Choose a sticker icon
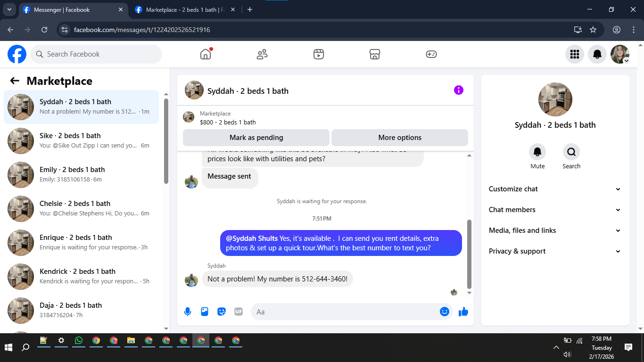Viewport: 644px width, 362px height. (x=222, y=312)
